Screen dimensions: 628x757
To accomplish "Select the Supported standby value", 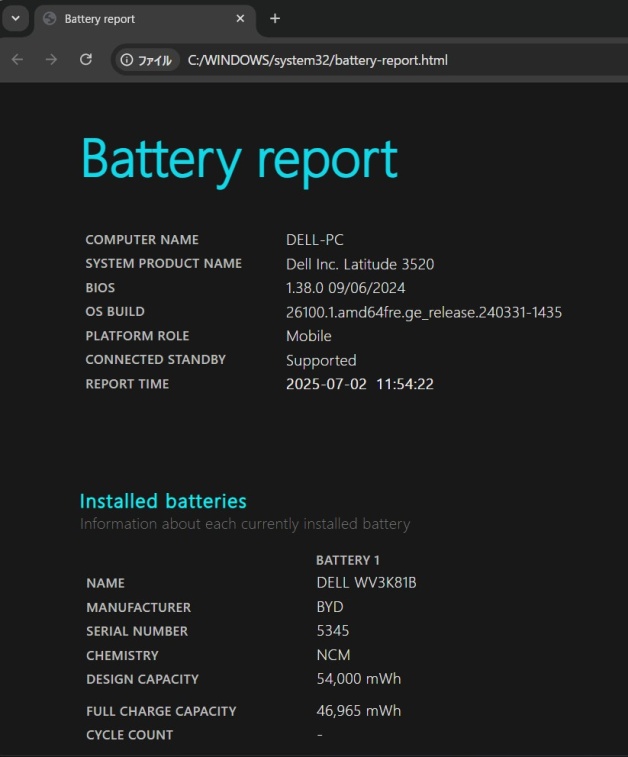I will tap(321, 361).
